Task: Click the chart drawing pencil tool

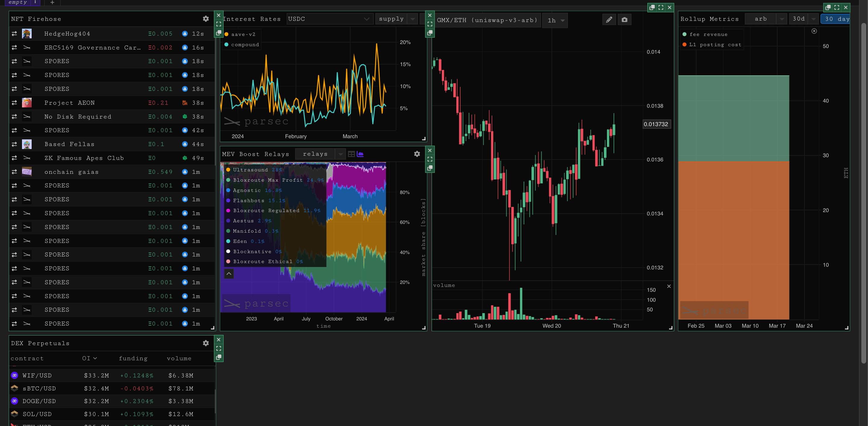Action: [x=609, y=20]
